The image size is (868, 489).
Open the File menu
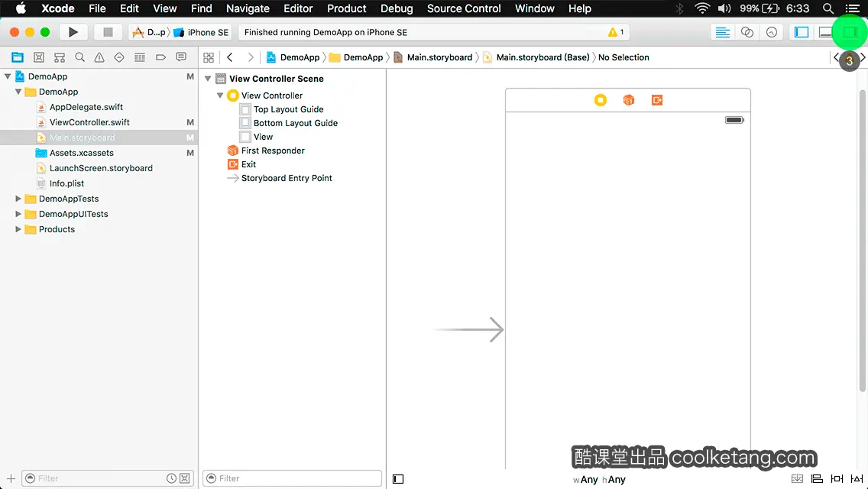pyautogui.click(x=98, y=8)
